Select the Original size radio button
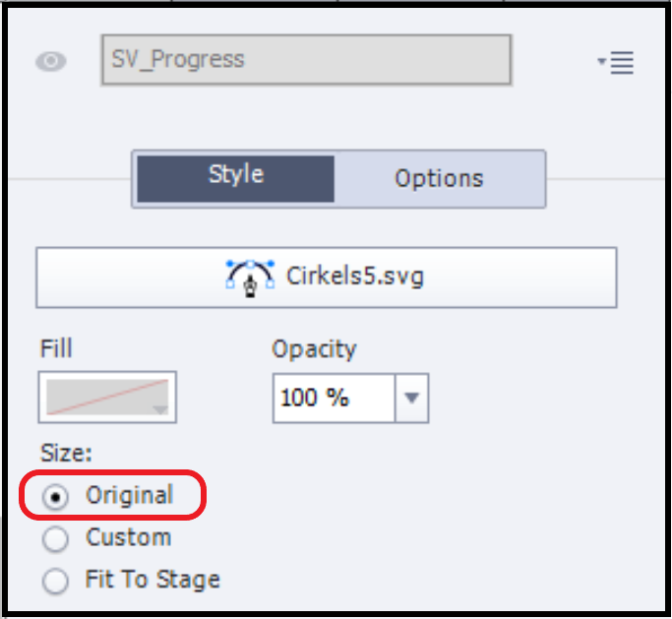This screenshot has height=619, width=672. click(57, 497)
